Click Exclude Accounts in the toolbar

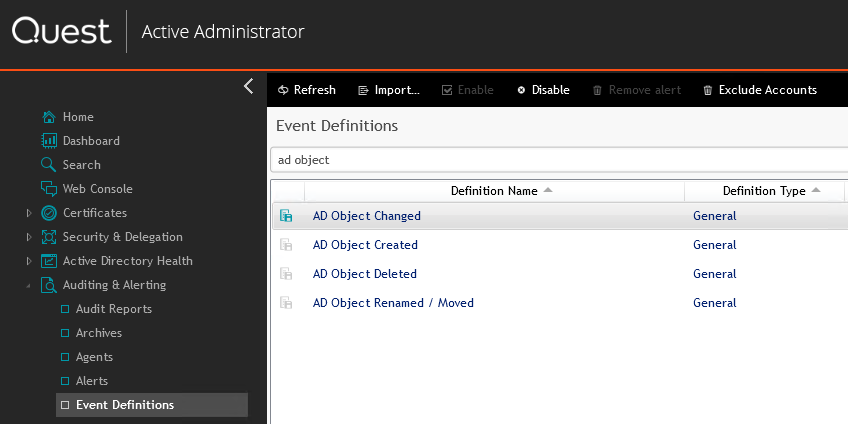759,90
